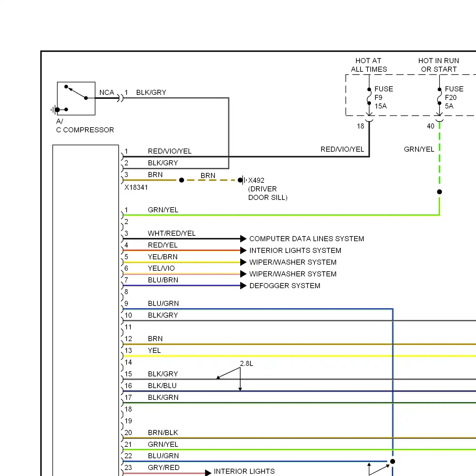Screen dimensions: 476x476
Task: Select the YEL/VIO wire label
Action: point(161,268)
